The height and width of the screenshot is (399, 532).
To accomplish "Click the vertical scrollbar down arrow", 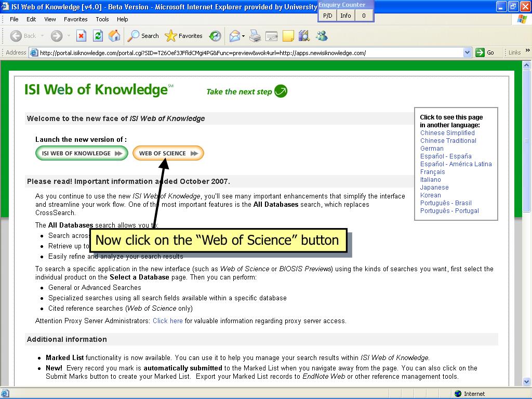I will click(526, 381).
